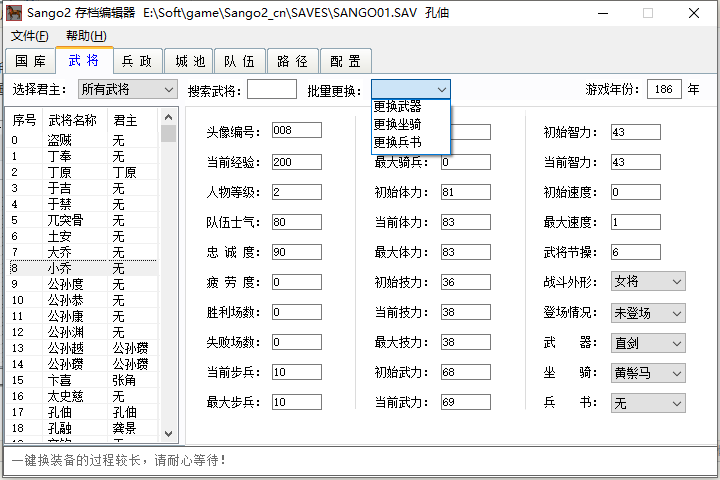
Task: Click the 游戏年份 year field
Action: point(664,89)
